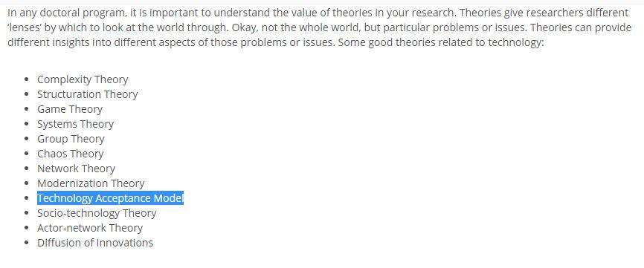
Task: Click the word 'technology:' ending the paragraph
Action: tap(516, 42)
